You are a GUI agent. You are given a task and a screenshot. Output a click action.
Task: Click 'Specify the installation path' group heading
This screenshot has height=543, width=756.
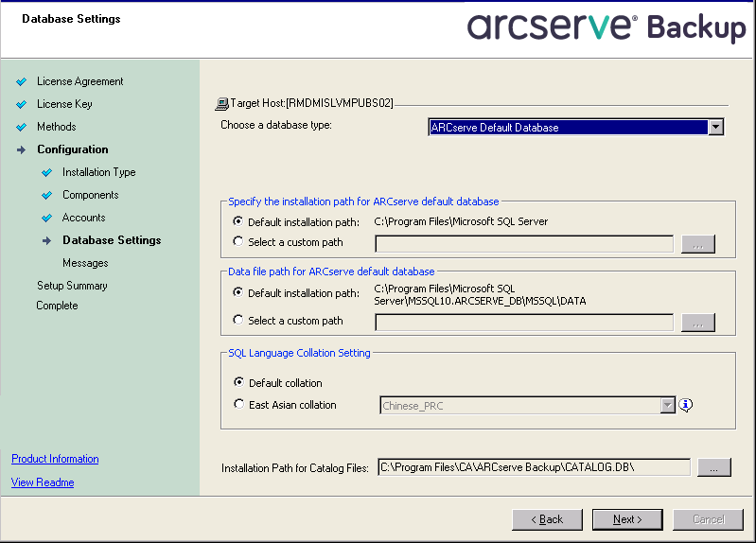tap(363, 201)
